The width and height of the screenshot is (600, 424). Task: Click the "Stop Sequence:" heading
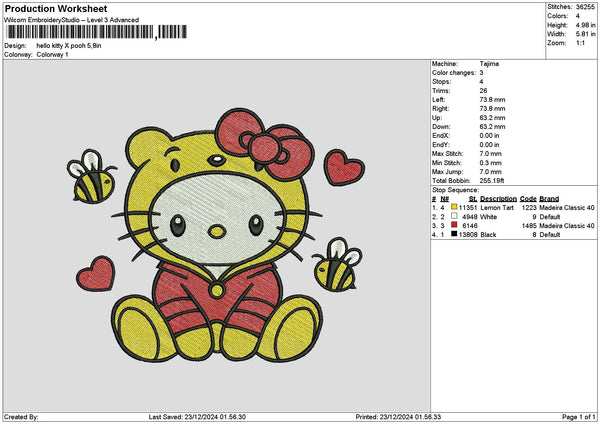pos(455,190)
